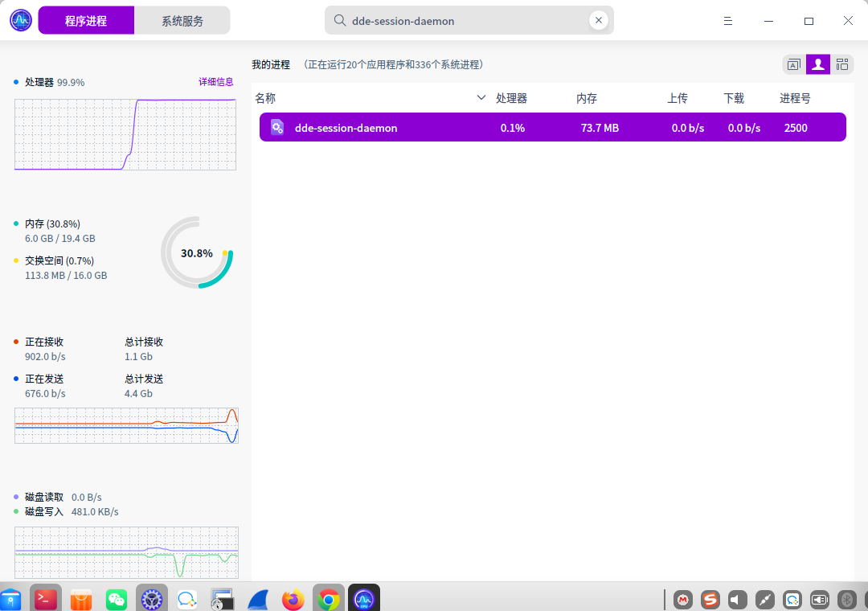This screenshot has height=611, width=868.
Task: Sort processes by 处理器 column
Action: tap(511, 99)
